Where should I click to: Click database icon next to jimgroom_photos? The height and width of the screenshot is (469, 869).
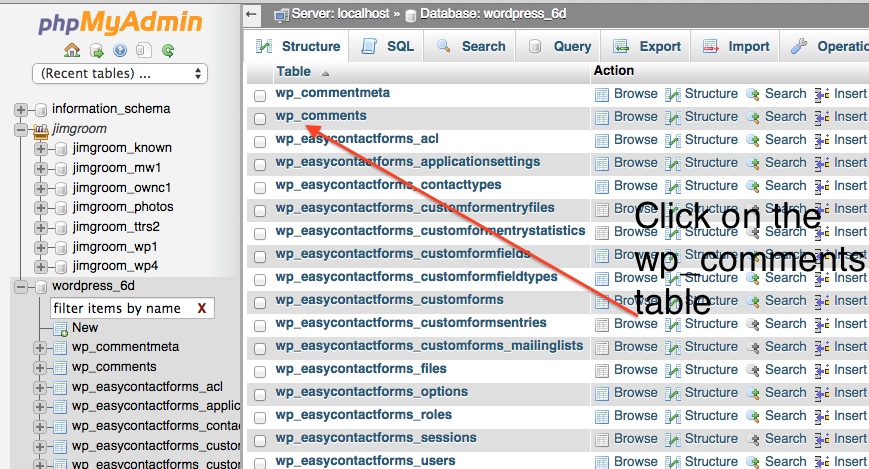[61, 208]
